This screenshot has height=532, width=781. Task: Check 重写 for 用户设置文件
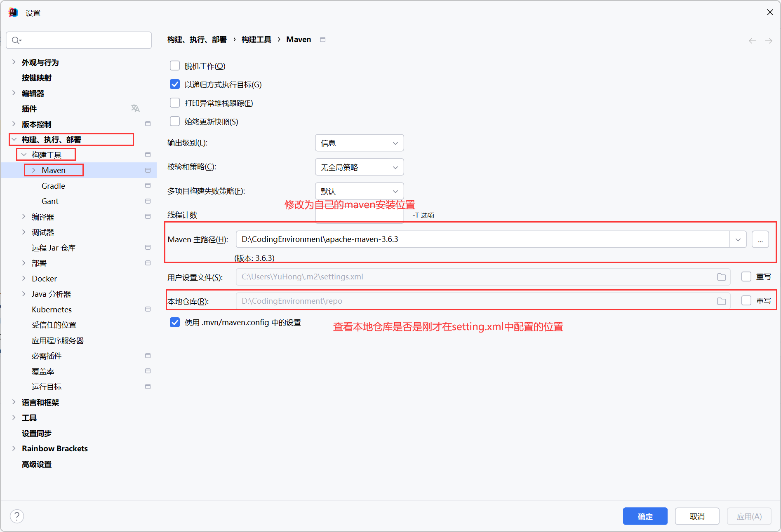746,277
